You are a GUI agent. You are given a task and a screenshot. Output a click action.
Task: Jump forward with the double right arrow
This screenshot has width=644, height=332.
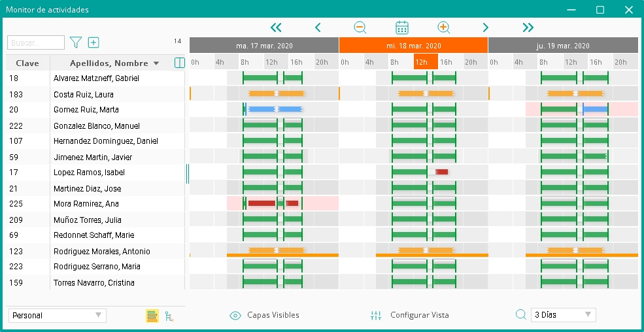528,27
